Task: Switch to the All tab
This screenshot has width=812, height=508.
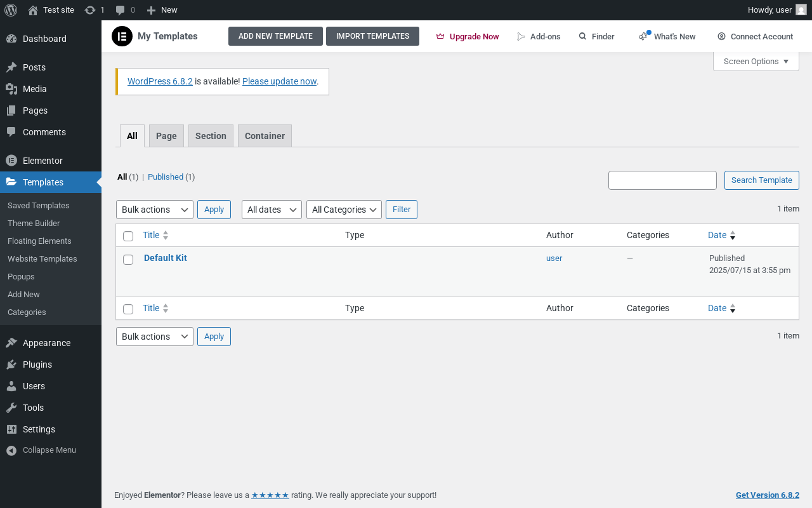Action: click(132, 136)
